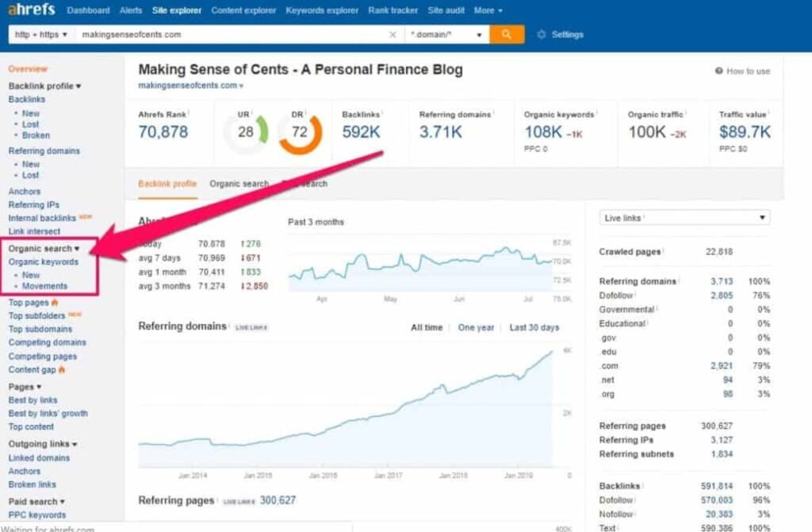Clear the domain search field with X
The height and width of the screenshot is (532, 812).
pos(393,35)
